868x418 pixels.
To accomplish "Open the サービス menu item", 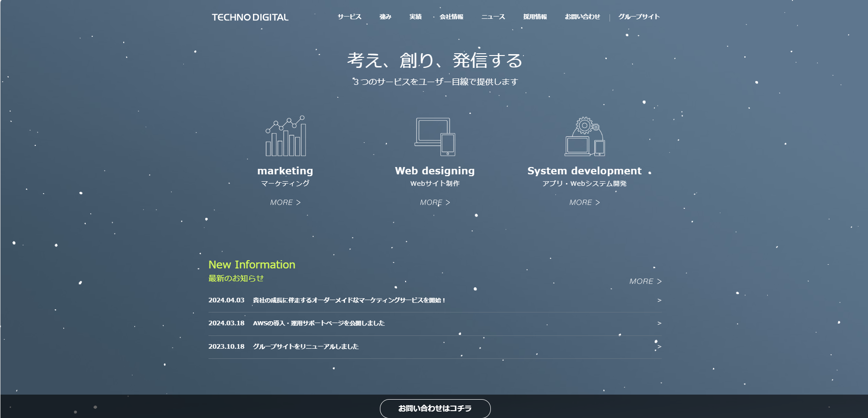I will tap(349, 17).
